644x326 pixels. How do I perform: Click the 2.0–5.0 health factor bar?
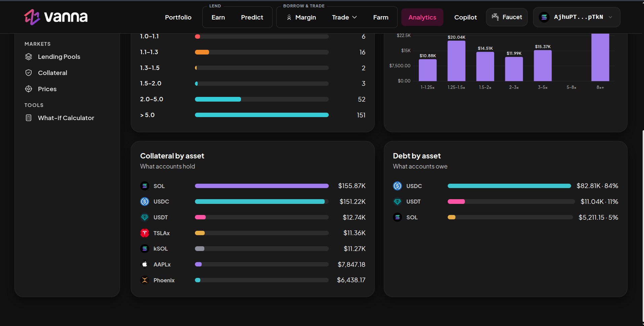coord(218,99)
